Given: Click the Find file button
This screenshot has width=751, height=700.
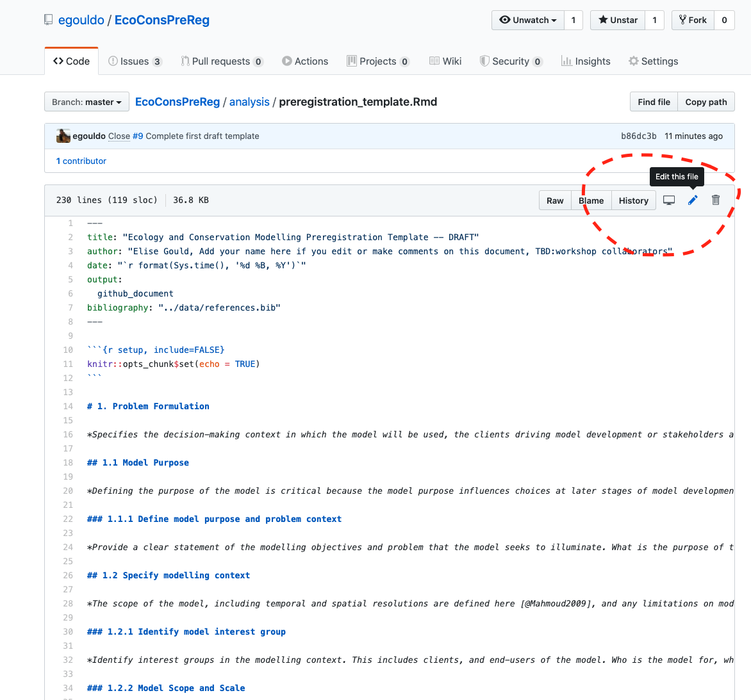Looking at the screenshot, I should (x=654, y=102).
